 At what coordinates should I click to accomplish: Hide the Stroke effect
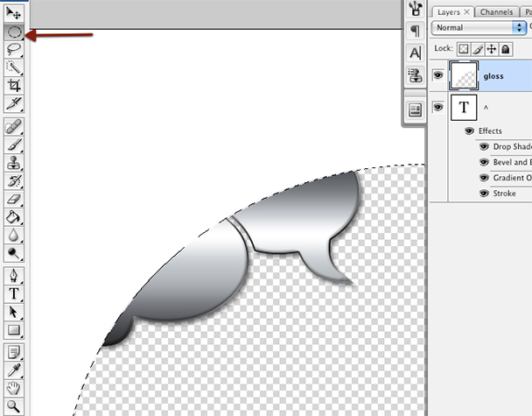coord(484,194)
